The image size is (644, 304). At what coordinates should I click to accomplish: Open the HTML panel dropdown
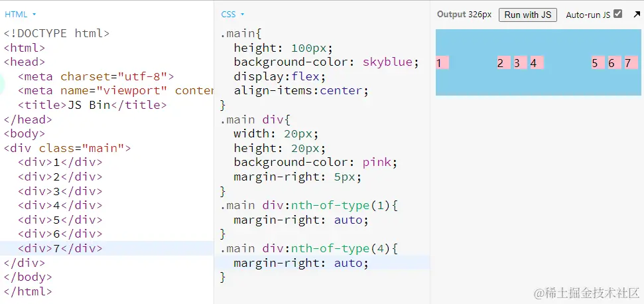click(x=21, y=15)
